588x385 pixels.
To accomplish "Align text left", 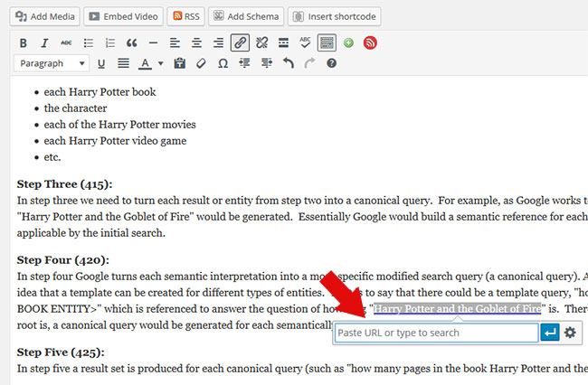I will [175, 43].
